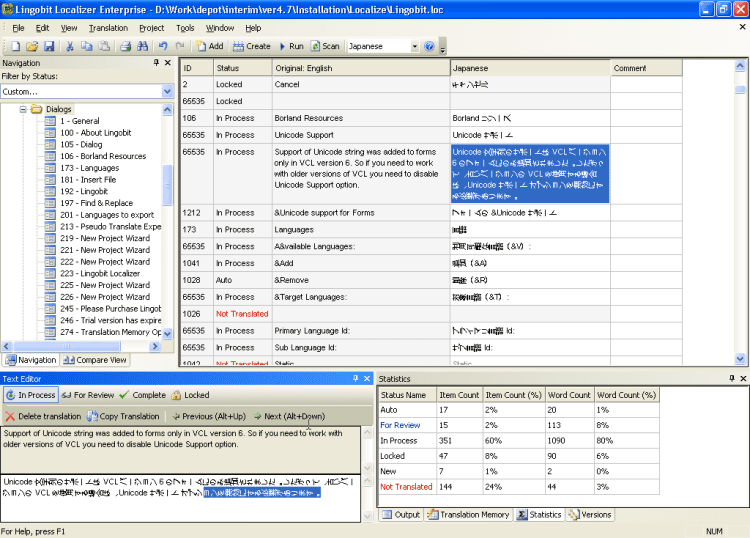Click the blue Help icon in toolbar

click(x=429, y=46)
